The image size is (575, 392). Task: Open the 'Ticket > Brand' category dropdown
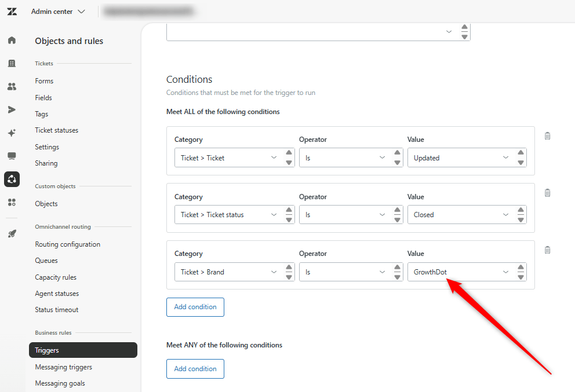[234, 272]
